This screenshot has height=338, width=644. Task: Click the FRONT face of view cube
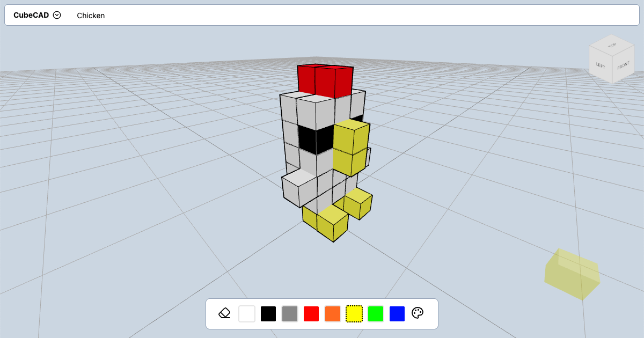click(x=623, y=66)
